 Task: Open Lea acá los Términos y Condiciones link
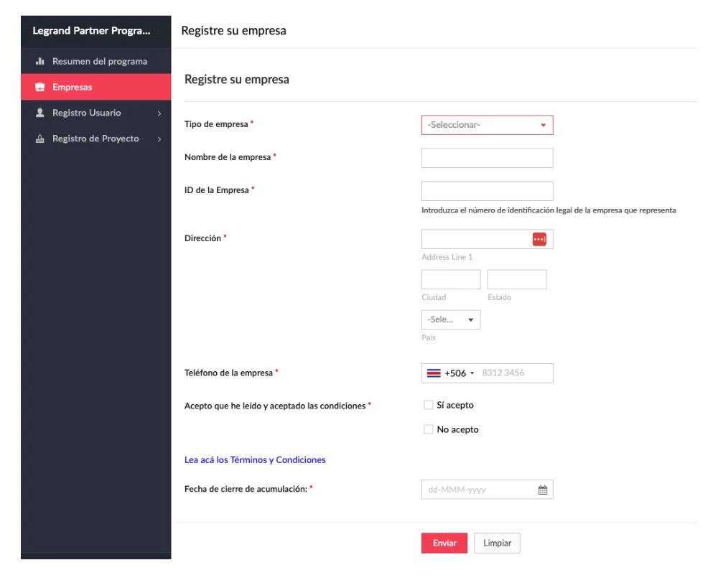pyautogui.click(x=255, y=459)
